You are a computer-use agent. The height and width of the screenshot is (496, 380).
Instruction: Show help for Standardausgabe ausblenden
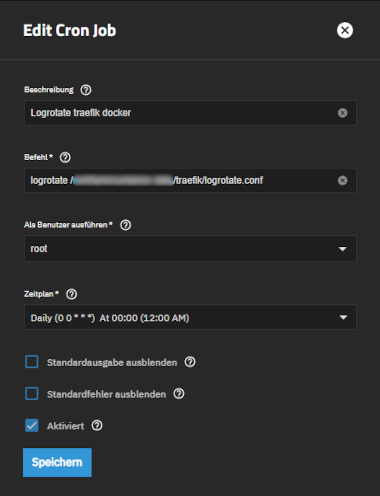point(190,362)
